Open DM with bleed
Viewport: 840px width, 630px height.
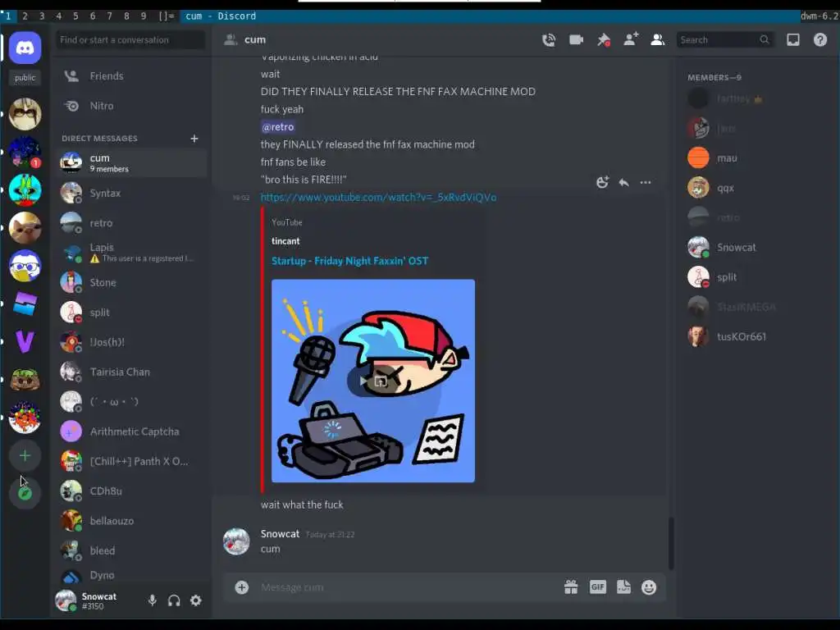(x=132, y=550)
